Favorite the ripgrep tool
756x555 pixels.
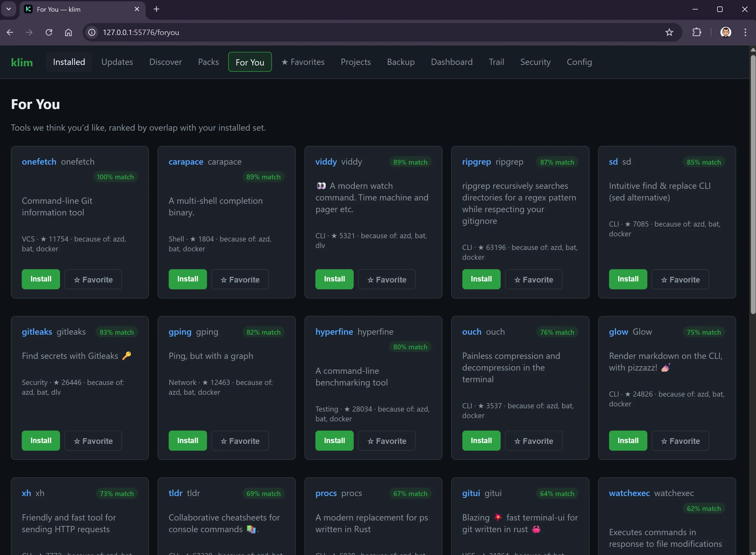pos(533,279)
